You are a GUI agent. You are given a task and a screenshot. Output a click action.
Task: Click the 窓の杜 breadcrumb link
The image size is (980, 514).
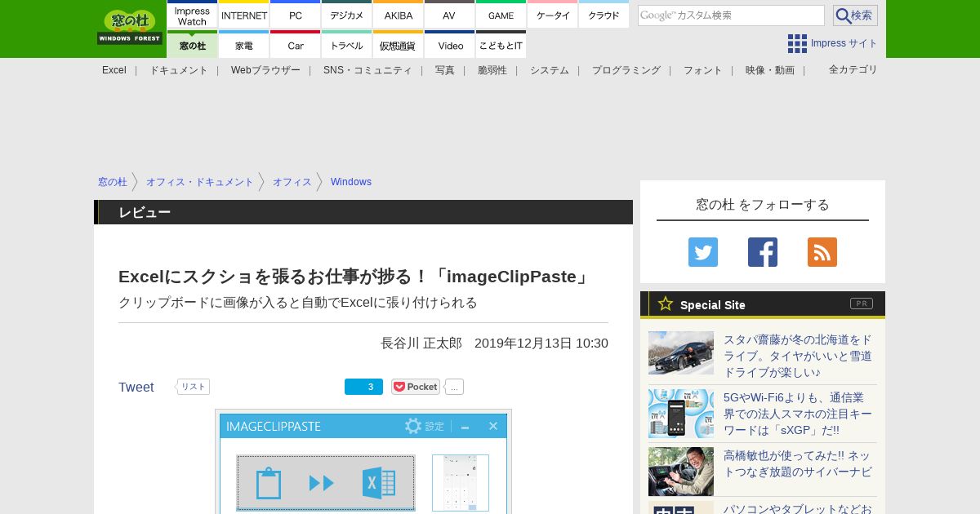pyautogui.click(x=113, y=182)
